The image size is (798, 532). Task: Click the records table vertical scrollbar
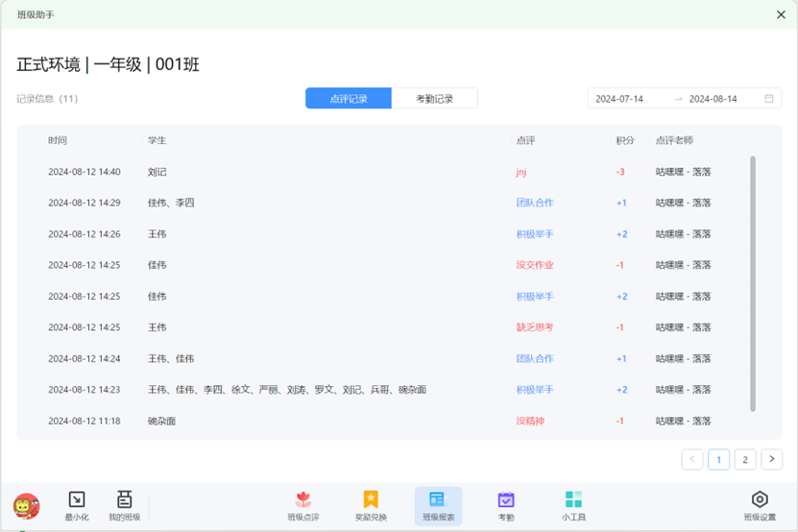[x=753, y=283]
